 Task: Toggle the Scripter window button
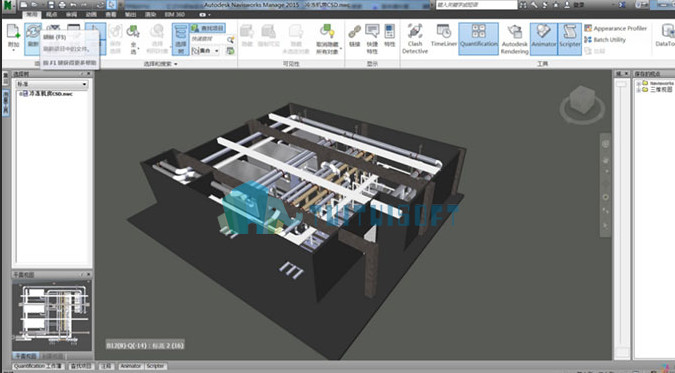point(570,39)
